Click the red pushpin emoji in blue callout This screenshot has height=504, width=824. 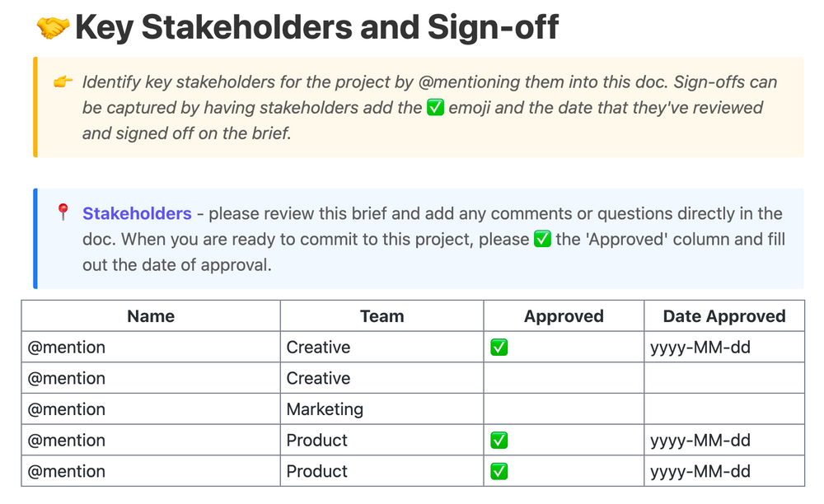(x=63, y=213)
